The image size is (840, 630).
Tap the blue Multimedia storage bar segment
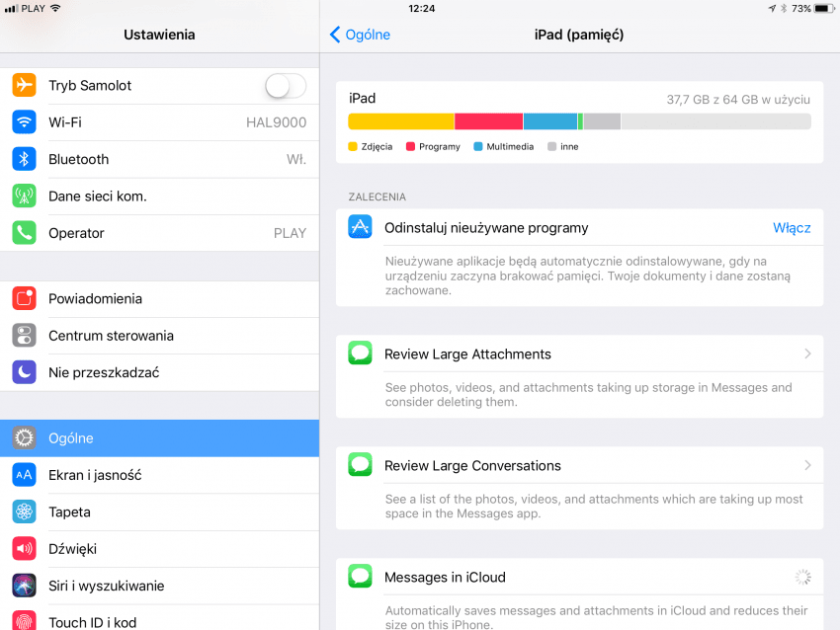pos(550,121)
